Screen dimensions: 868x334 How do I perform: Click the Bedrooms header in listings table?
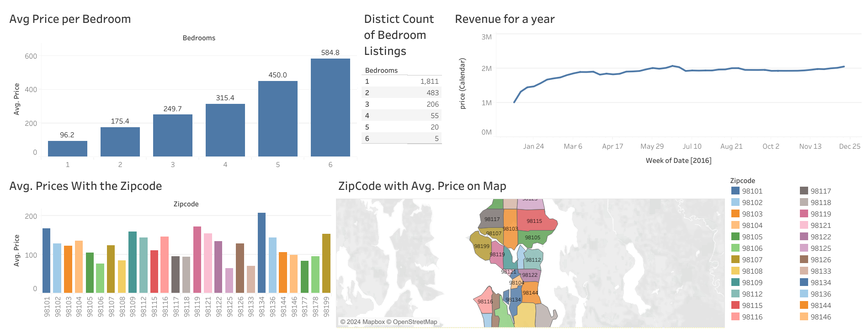(x=381, y=70)
